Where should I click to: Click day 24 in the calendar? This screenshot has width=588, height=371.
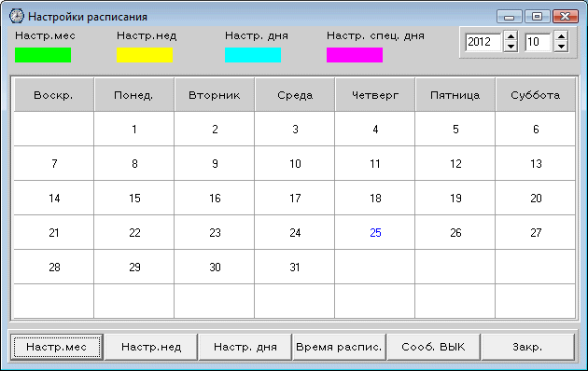[294, 232]
